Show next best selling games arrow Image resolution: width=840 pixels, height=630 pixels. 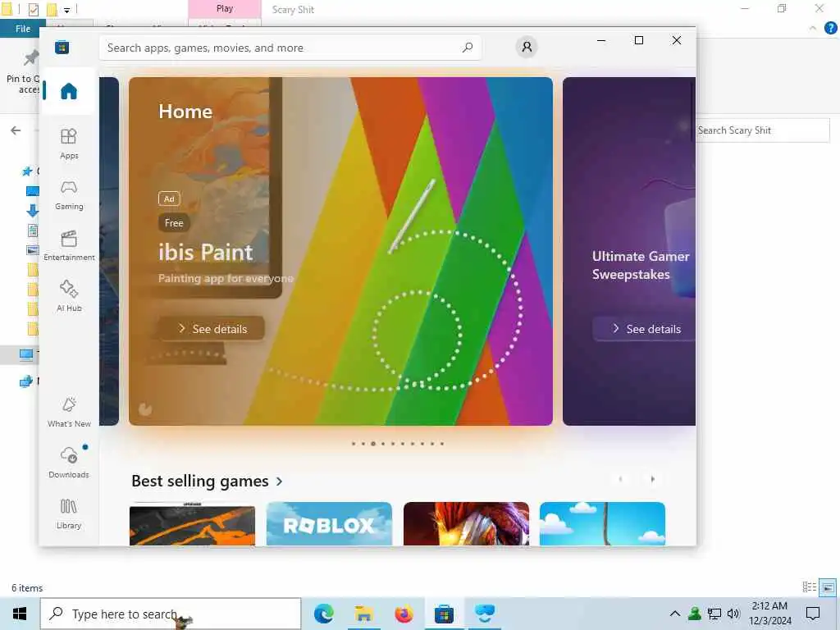pos(652,479)
